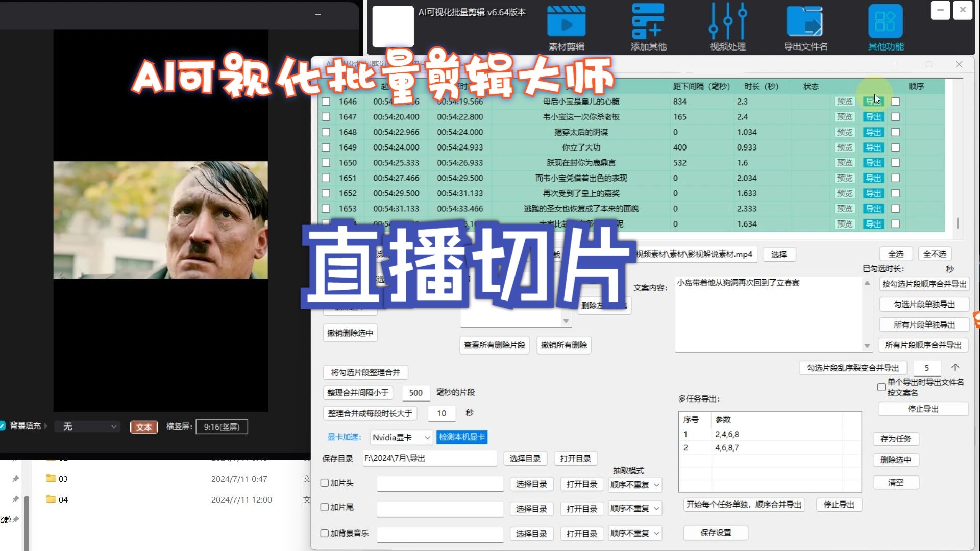Click the 500 milliseconds interval input field

tap(415, 393)
